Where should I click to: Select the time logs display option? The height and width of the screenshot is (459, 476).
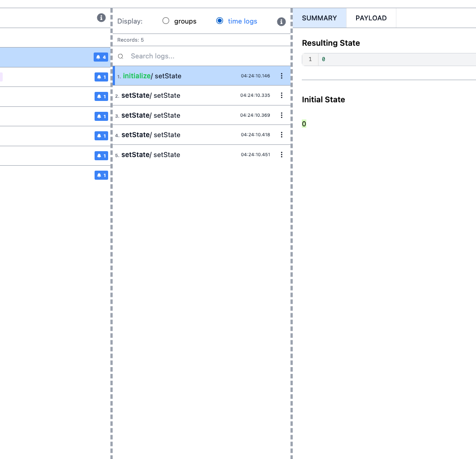[x=219, y=21]
